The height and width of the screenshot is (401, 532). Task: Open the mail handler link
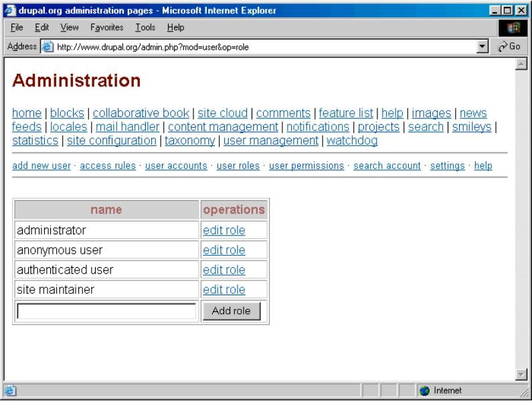click(x=128, y=127)
